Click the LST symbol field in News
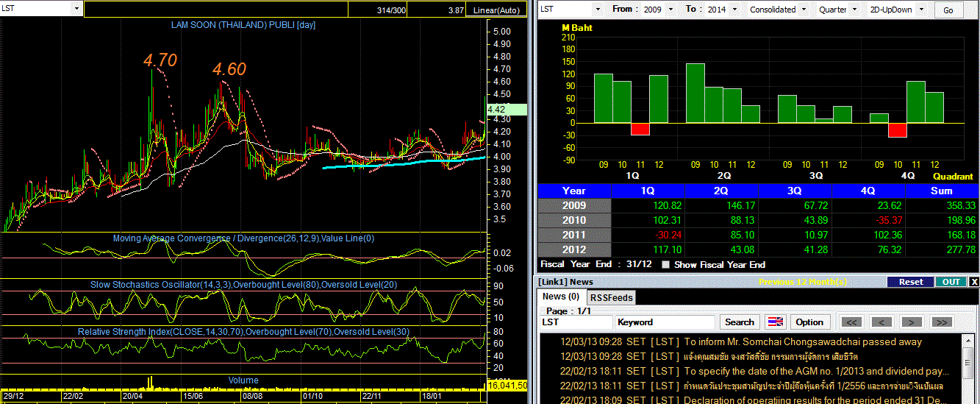 576,322
